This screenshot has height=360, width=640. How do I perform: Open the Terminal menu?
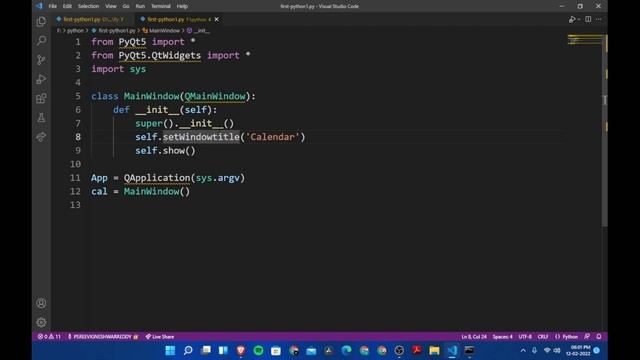coord(161,6)
